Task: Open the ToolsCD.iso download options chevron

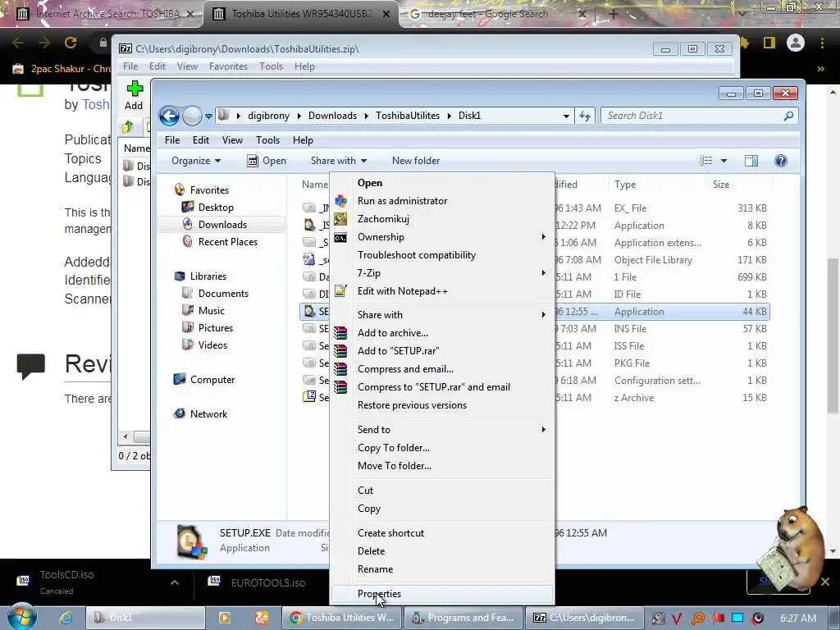Action: (x=175, y=582)
